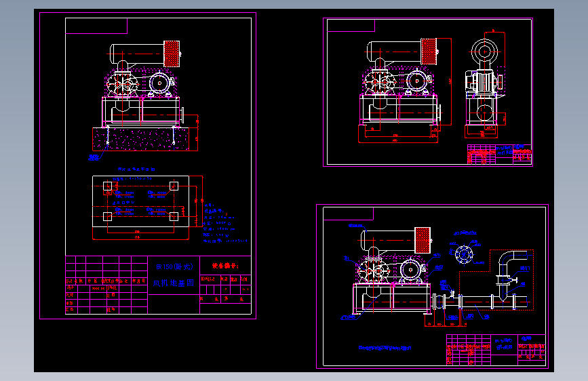Click the title block of the bottom-right sheet
Viewport: 588px width, 381px height.
coord(496,350)
